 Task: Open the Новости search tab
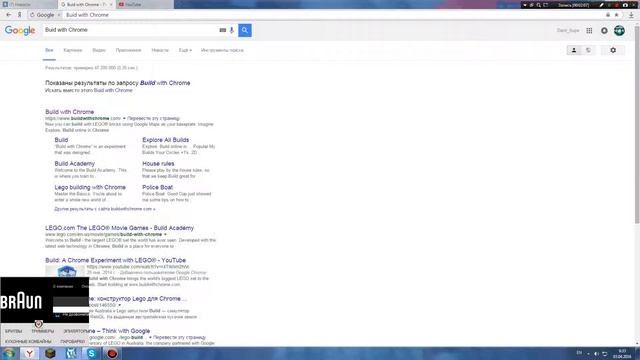coord(160,50)
